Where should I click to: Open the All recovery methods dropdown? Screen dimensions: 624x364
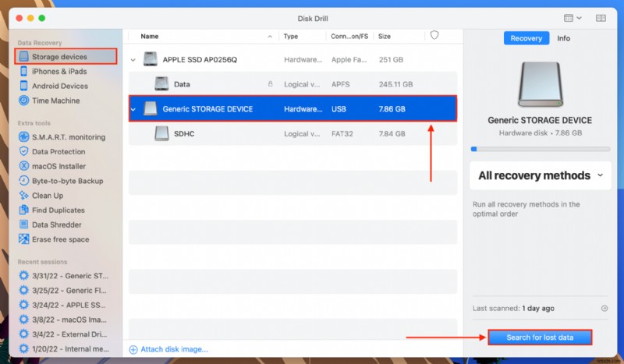pyautogui.click(x=540, y=175)
